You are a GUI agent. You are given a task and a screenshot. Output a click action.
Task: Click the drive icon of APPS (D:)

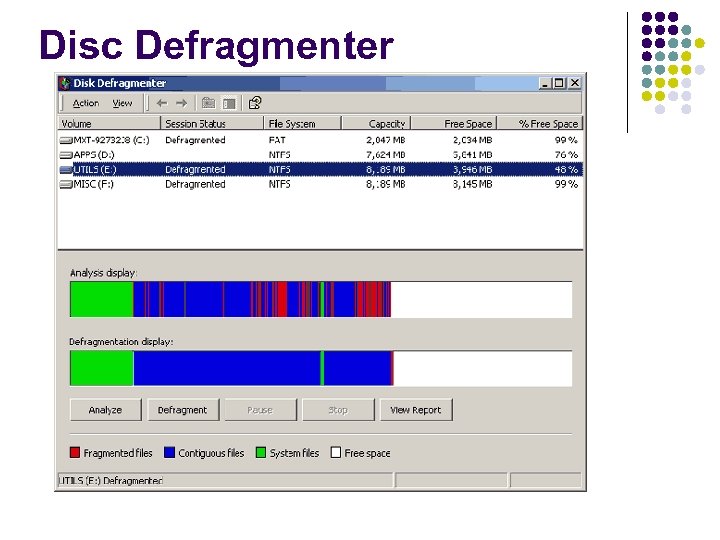coord(66,155)
